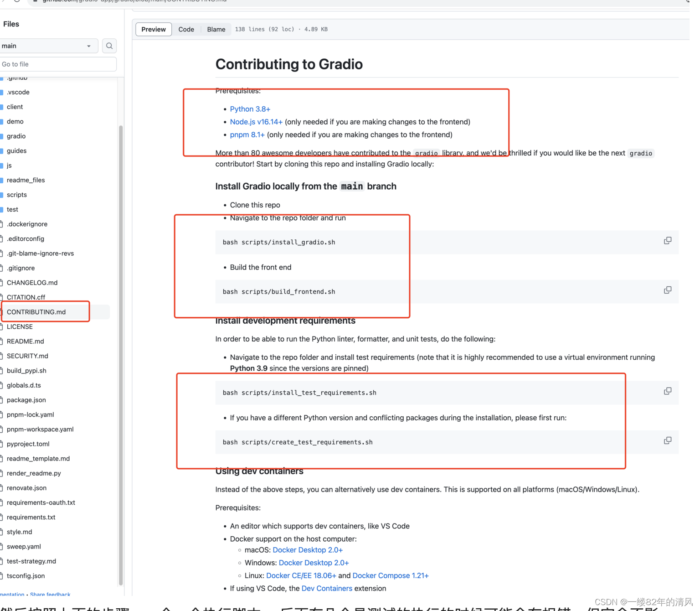This screenshot has height=611, width=700.
Task: Expand the js folder
Action: (x=9, y=165)
